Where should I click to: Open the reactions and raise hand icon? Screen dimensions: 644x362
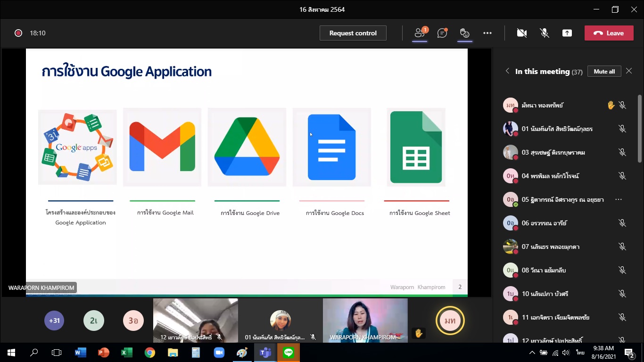[x=464, y=33]
